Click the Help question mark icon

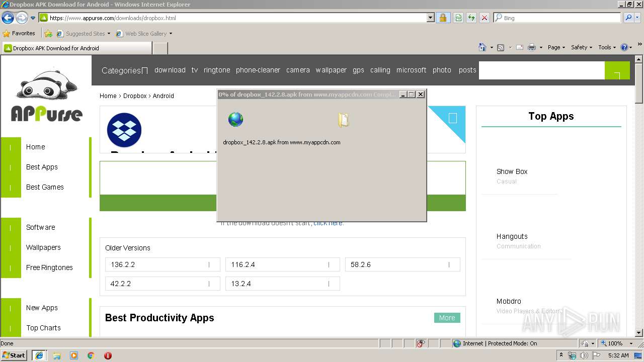coord(624,47)
